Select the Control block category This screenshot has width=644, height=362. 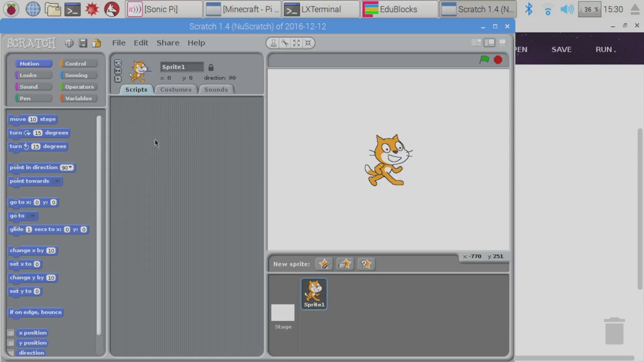click(79, 64)
